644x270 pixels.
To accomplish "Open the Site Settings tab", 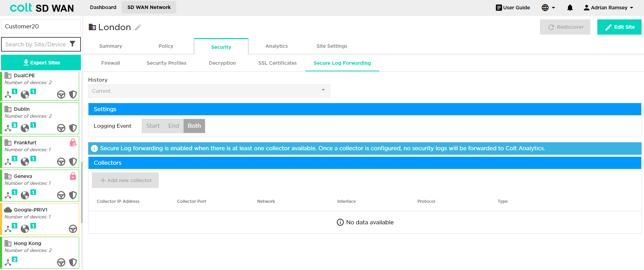I will coord(332,46).
